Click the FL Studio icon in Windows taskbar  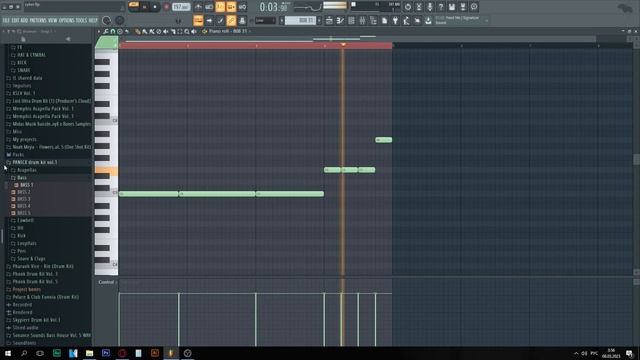171,353
